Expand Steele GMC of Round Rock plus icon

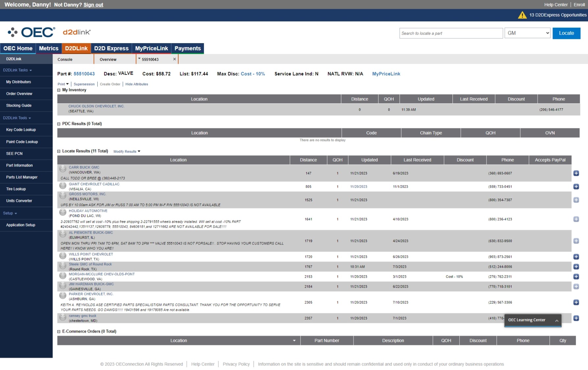coord(576,267)
